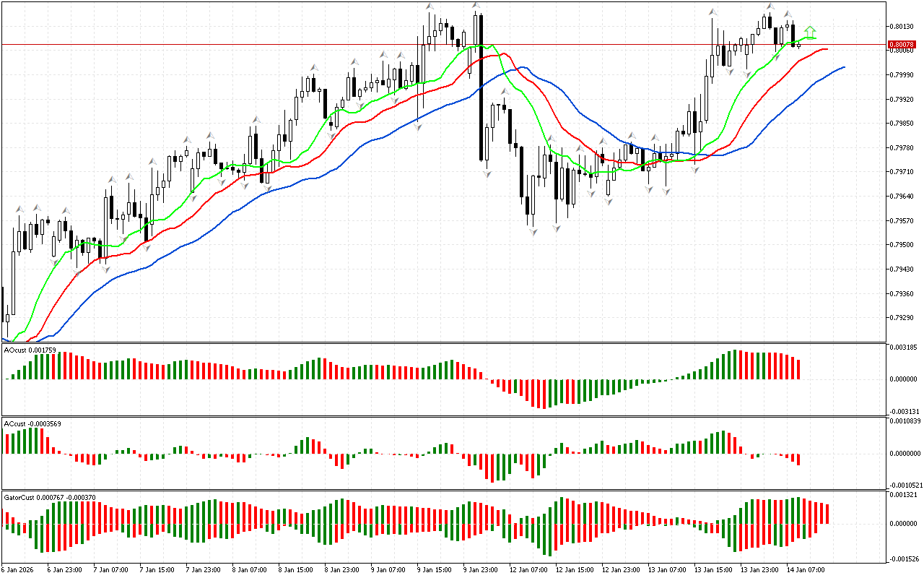924x578 pixels.
Task: Click the right end of the blue Alligator line
Action: [843, 67]
